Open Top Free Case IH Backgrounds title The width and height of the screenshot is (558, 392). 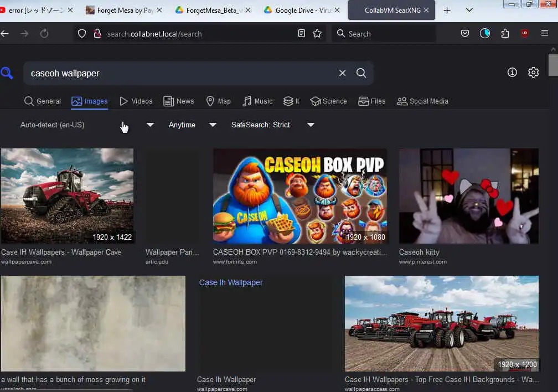(441, 379)
